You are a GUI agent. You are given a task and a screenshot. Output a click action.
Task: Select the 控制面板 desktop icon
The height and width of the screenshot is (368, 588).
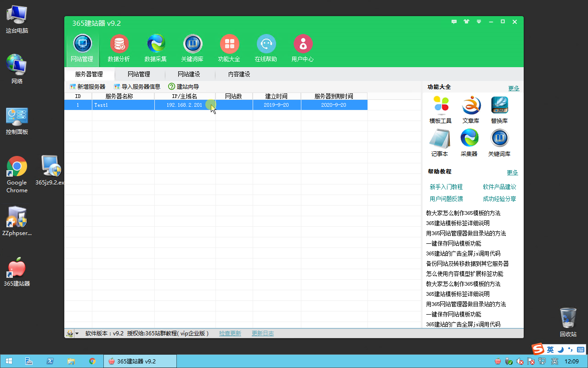17,121
